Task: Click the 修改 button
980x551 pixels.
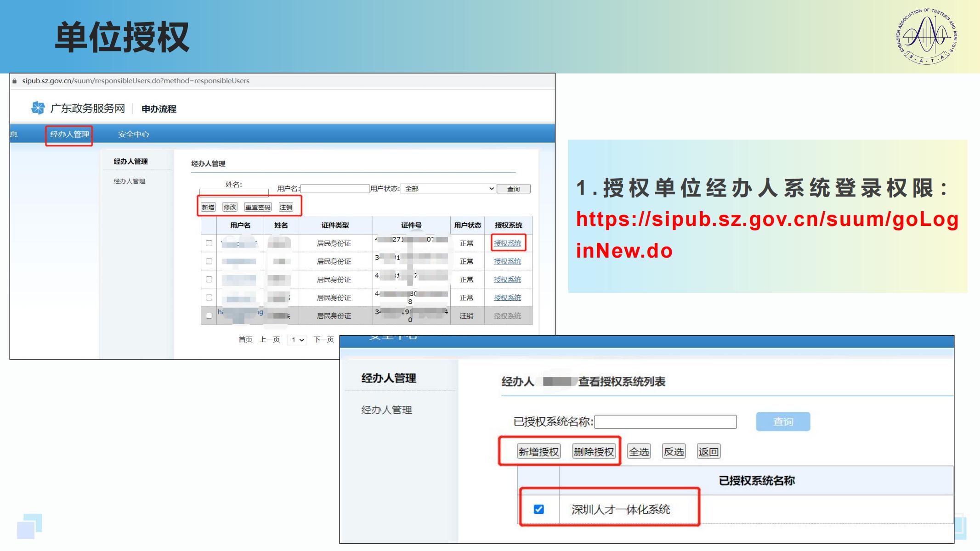Action: click(x=230, y=207)
